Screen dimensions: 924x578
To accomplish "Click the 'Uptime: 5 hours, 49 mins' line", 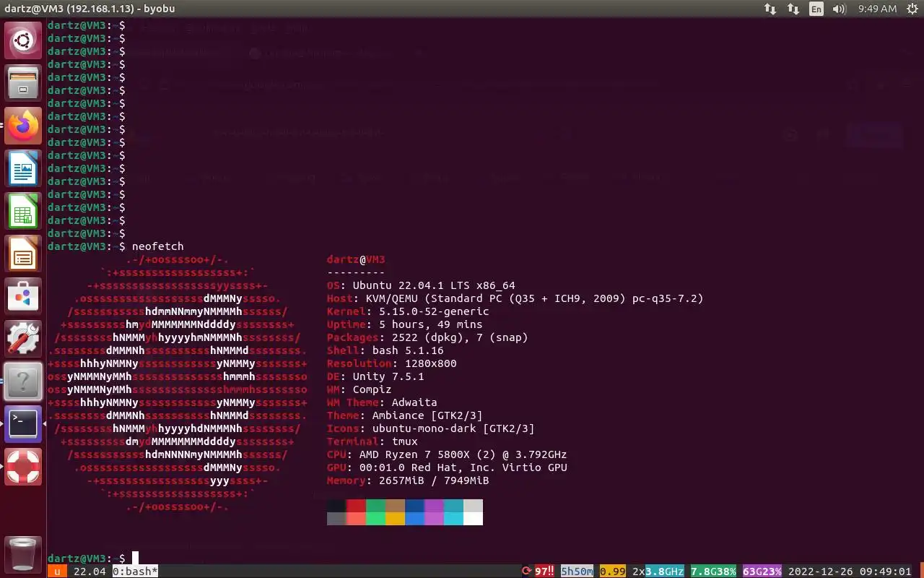I will pyautogui.click(x=405, y=324).
